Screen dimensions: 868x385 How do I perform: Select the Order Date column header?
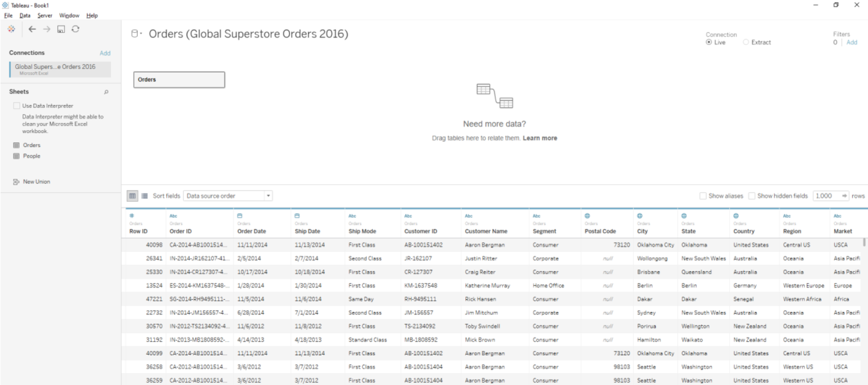pyautogui.click(x=252, y=231)
